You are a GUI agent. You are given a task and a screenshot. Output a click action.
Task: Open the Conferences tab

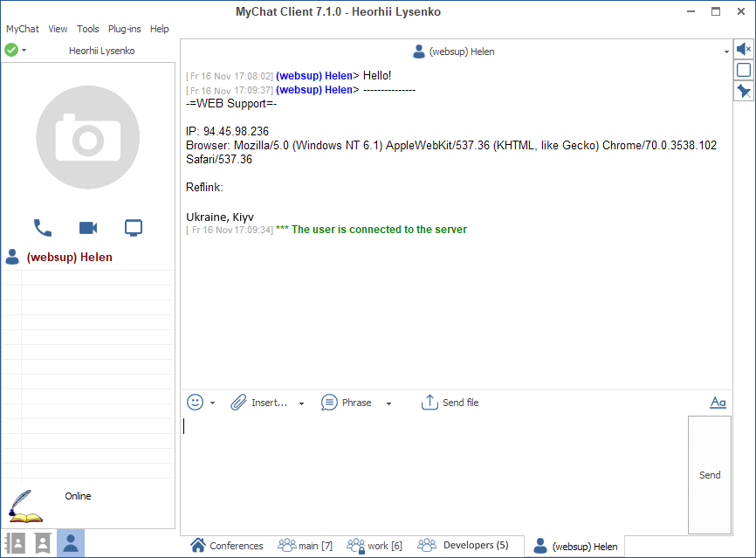(227, 546)
